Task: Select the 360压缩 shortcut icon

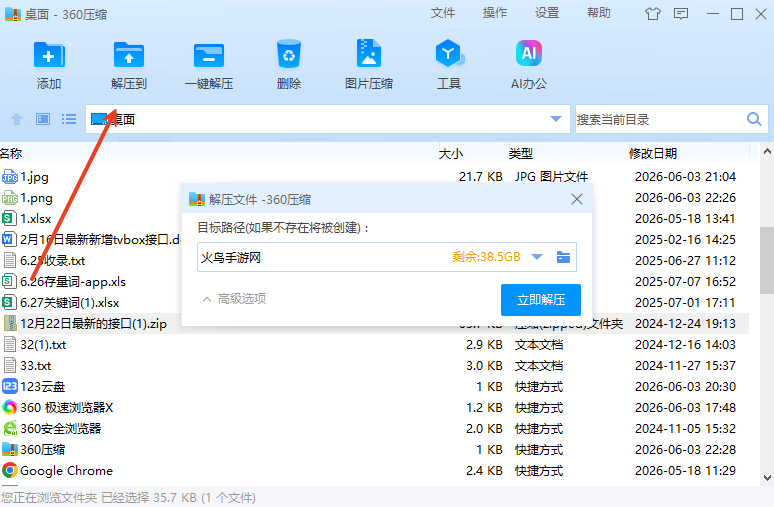Action: coord(9,449)
